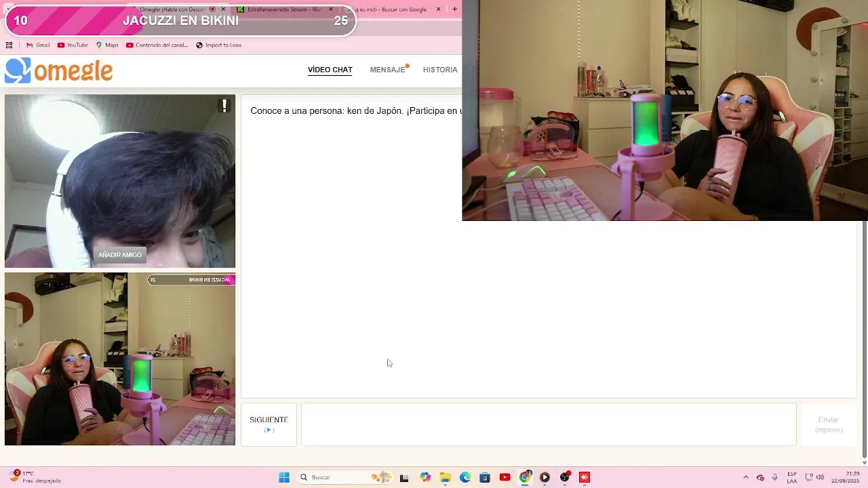
Task: Open the Windows Start menu
Action: point(284,477)
